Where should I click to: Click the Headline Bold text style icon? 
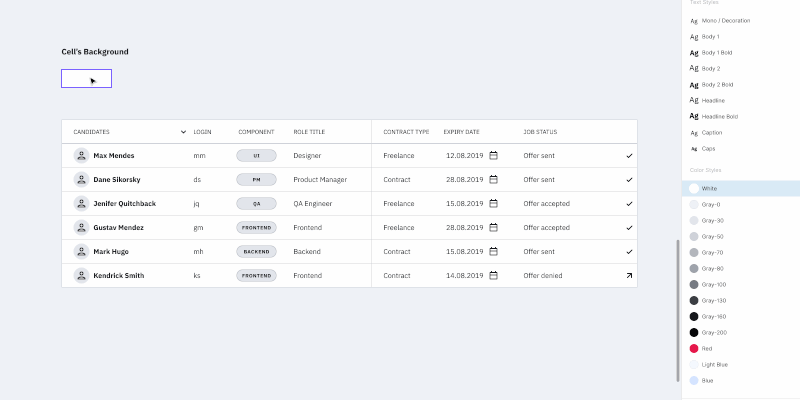pos(694,117)
